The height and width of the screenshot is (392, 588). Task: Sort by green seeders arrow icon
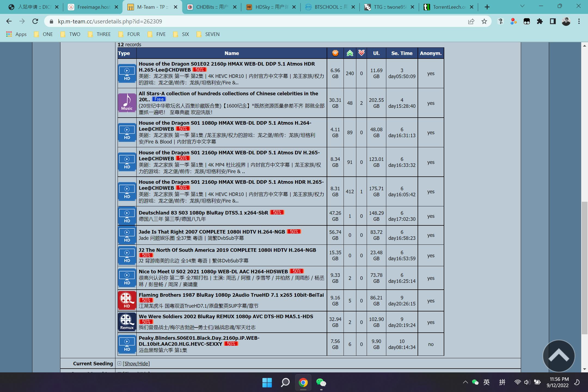350,53
